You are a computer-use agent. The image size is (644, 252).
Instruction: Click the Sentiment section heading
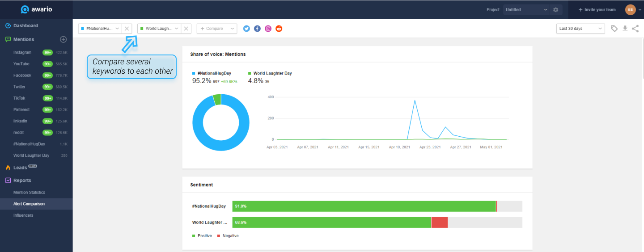coord(202,185)
